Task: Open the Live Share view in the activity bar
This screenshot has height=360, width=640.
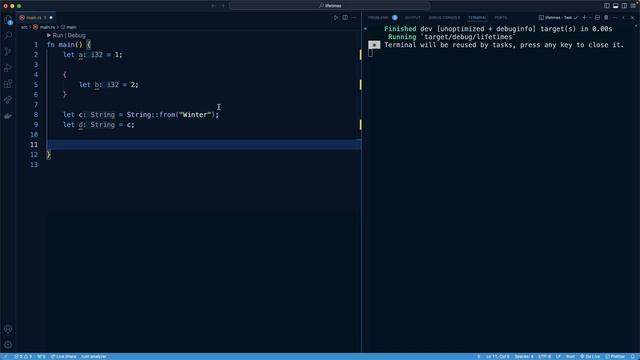Action: (8, 100)
